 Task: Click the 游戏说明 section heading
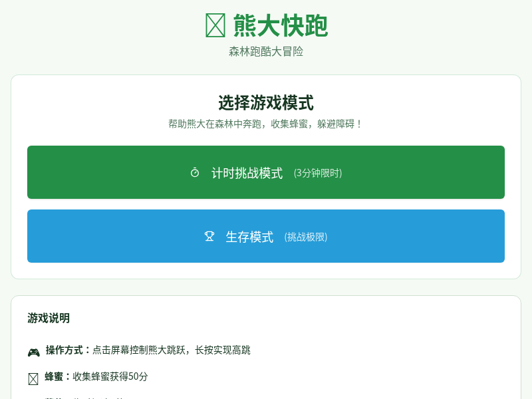point(49,318)
